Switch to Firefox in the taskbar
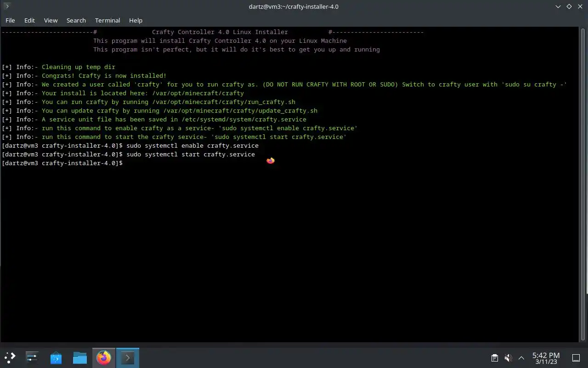This screenshot has height=368, width=588. (104, 357)
